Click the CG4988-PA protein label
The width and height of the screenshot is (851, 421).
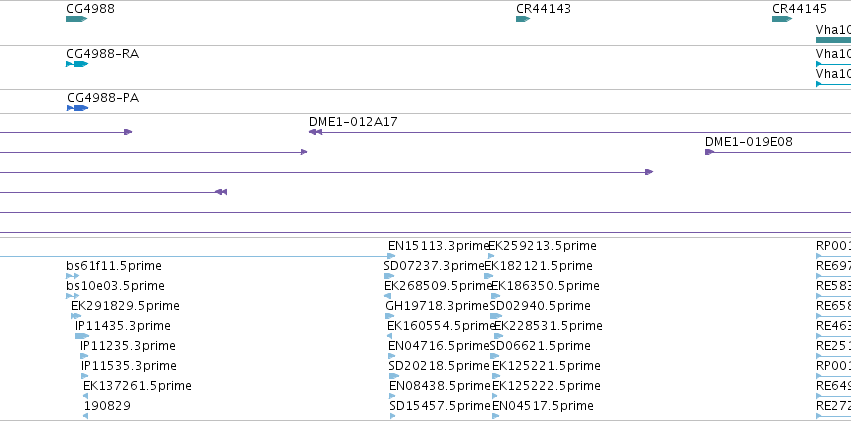tap(103, 98)
